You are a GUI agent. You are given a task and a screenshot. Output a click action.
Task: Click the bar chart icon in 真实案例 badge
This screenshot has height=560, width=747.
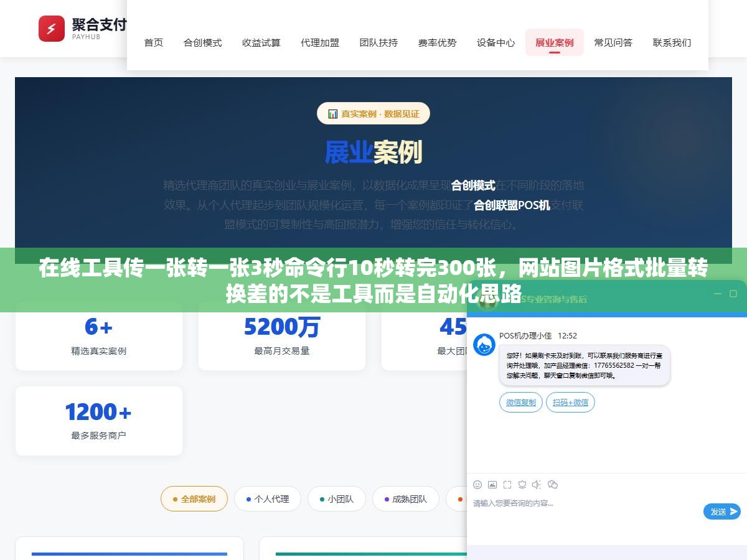point(332,114)
